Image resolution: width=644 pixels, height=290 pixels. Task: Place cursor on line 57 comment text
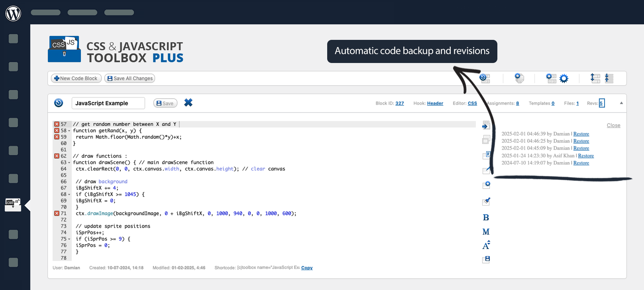(x=124, y=124)
